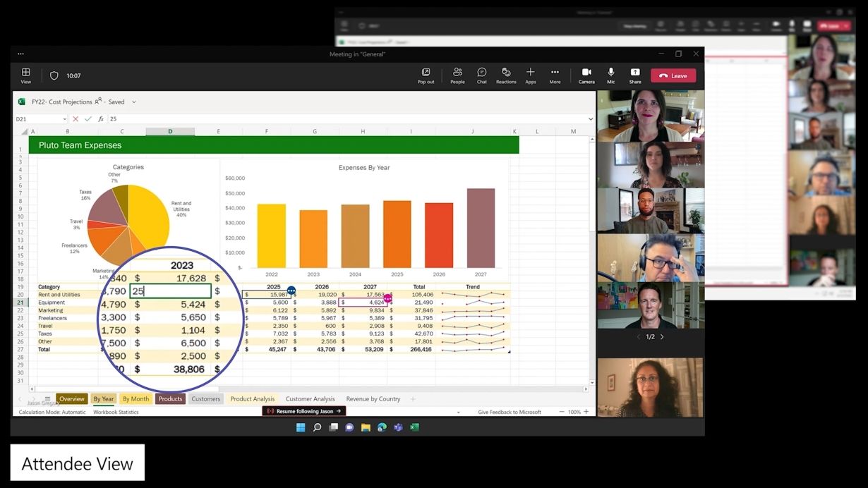Mute the Mic

click(610, 74)
